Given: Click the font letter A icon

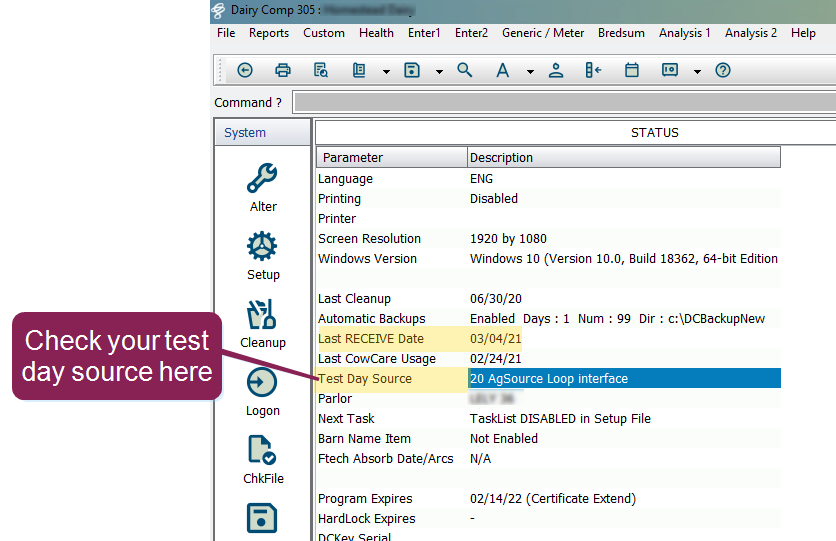Looking at the screenshot, I should [502, 70].
